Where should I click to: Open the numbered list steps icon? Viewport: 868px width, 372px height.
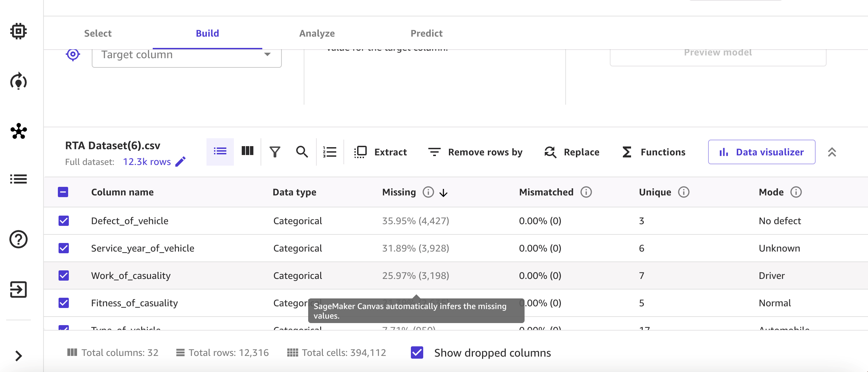[x=330, y=152]
